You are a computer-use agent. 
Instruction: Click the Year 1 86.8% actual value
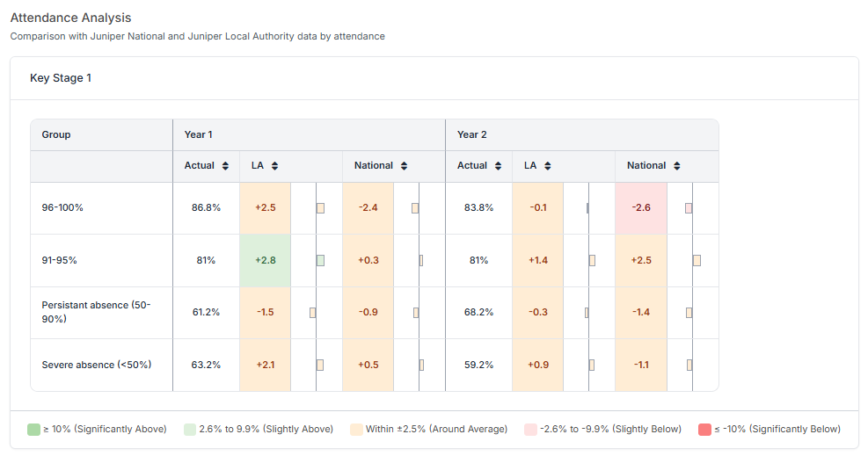[x=206, y=208]
